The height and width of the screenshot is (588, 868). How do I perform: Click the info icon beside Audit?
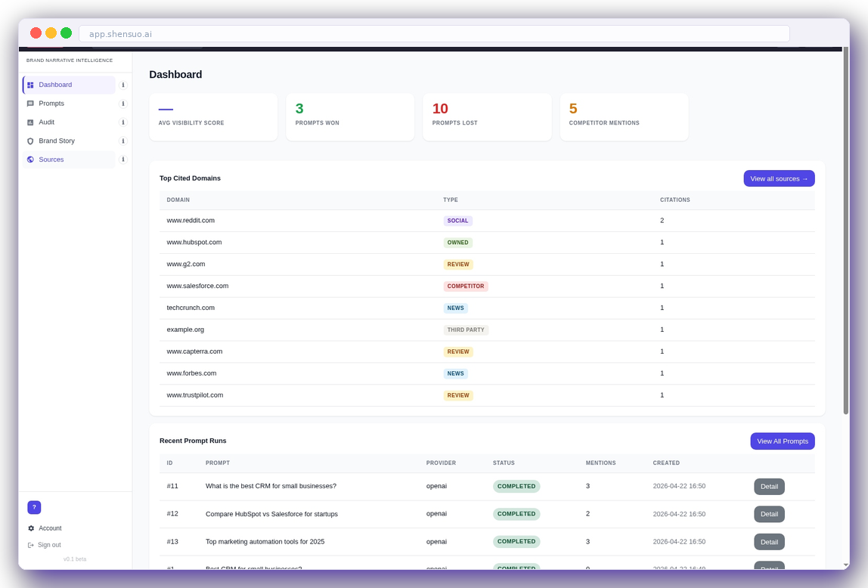coord(122,122)
